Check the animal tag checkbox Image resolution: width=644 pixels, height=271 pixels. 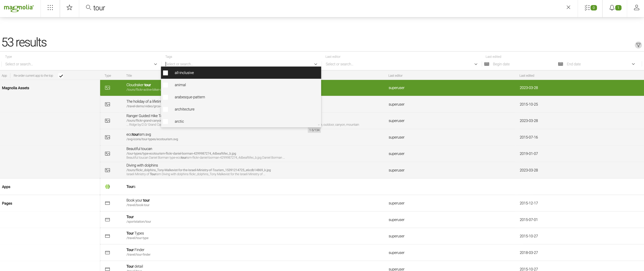coord(166,85)
